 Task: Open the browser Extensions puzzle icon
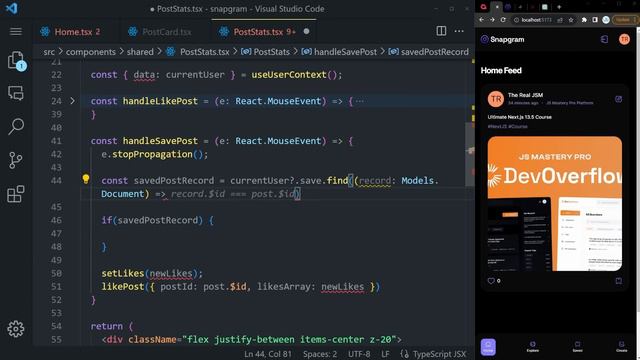[584, 20]
